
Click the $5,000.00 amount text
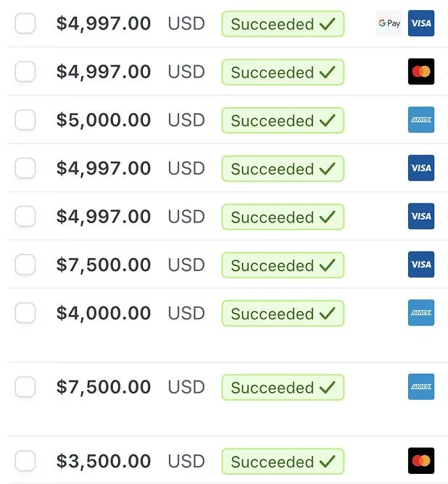[104, 120]
